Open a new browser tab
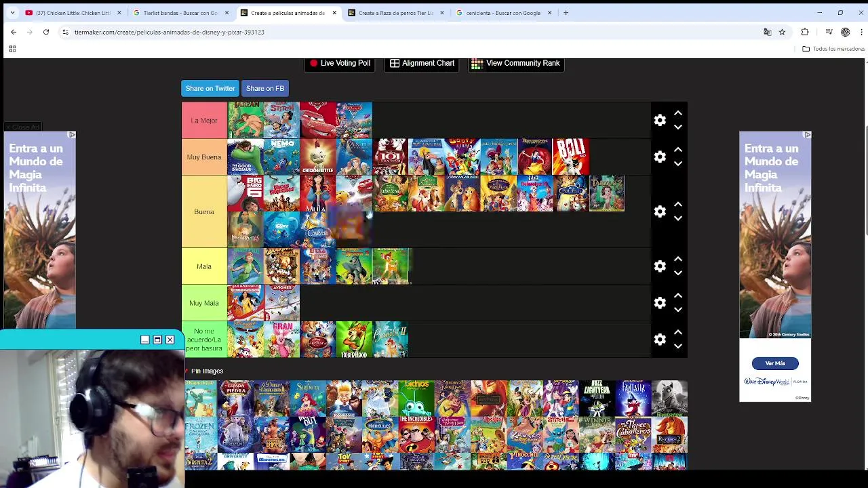The width and height of the screenshot is (868, 488). click(x=566, y=12)
